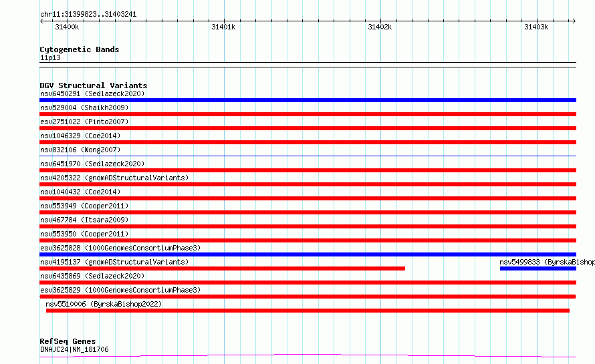Click the blue bar under esv3625828
Image resolution: width=595 pixels, height=364 pixels.
click(x=308, y=254)
